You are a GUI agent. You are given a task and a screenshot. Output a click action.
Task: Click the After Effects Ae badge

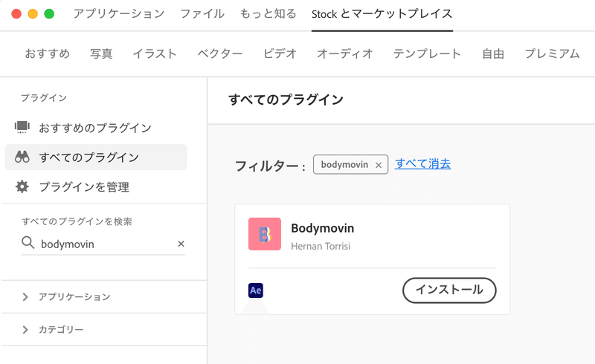click(x=256, y=290)
